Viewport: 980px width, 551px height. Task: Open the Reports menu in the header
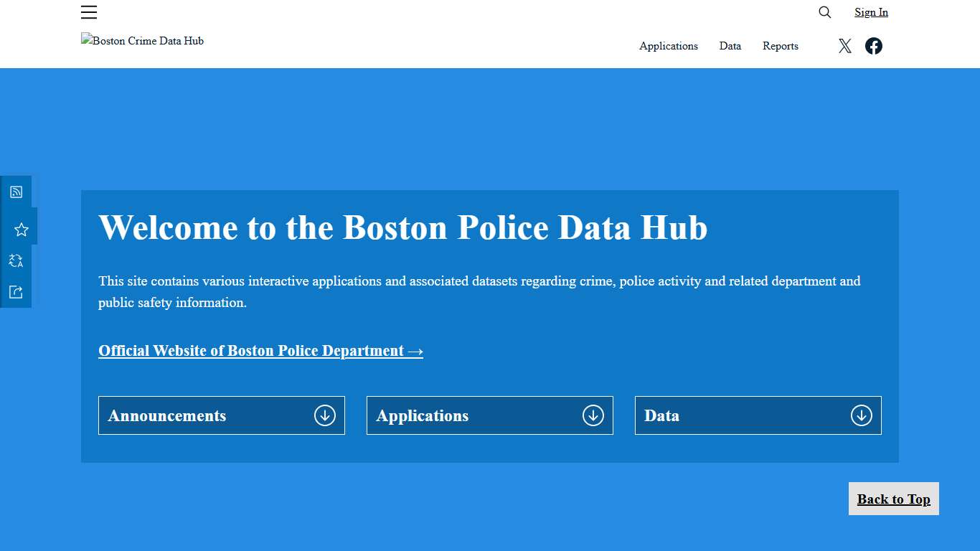[780, 46]
